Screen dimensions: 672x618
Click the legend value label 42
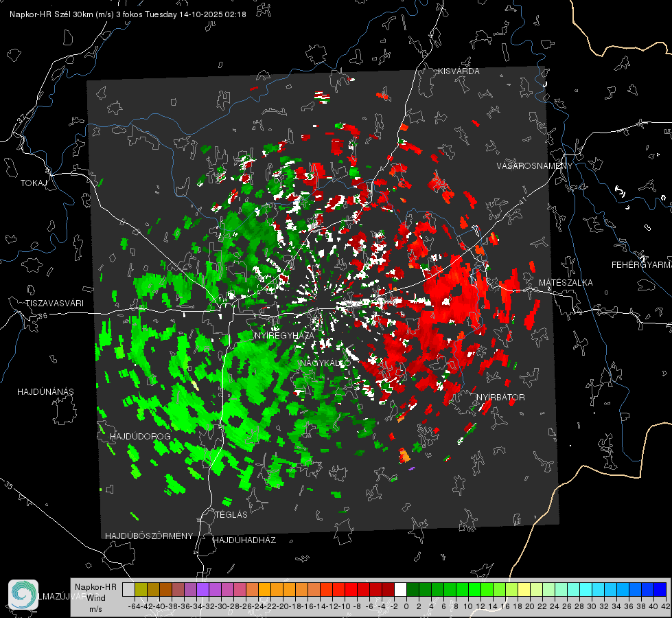pos(666,606)
